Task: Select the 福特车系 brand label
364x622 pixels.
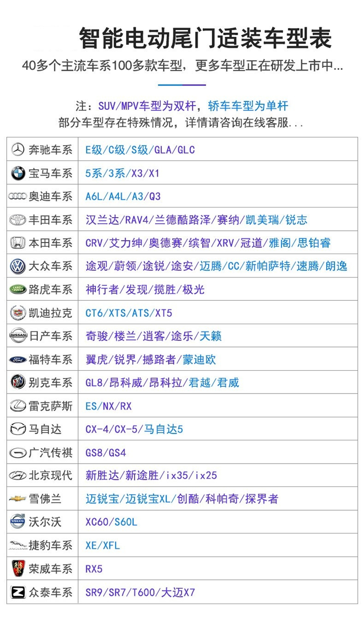Action: [x=50, y=360]
